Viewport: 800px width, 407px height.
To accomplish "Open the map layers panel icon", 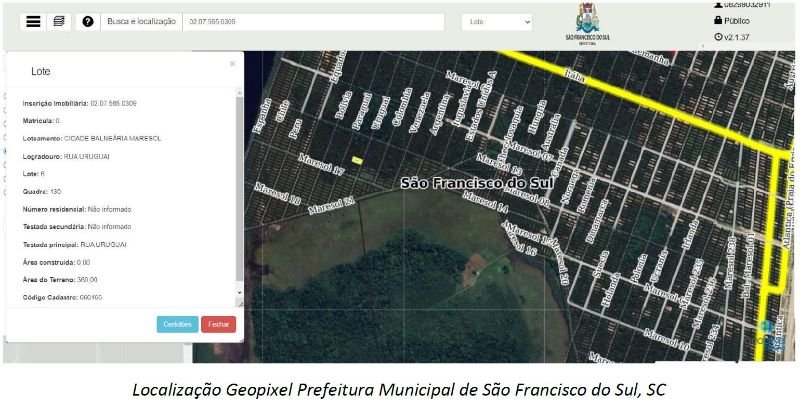I will tap(59, 22).
